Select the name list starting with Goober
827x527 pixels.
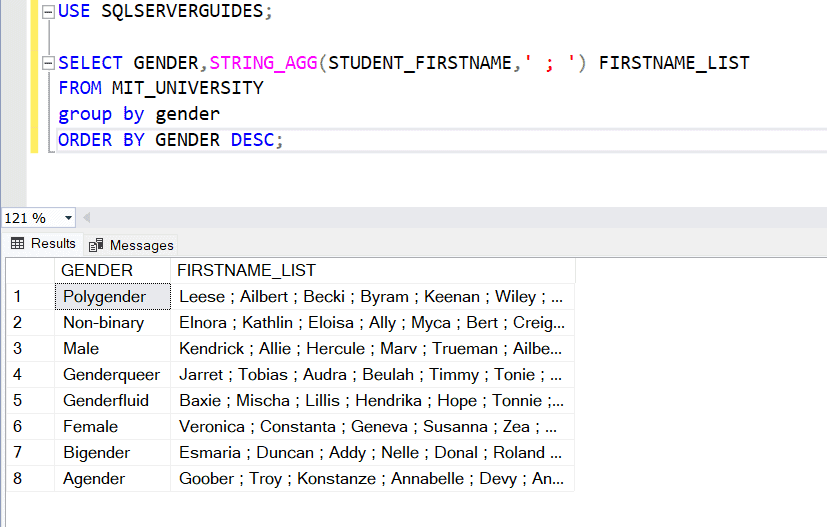(x=372, y=478)
